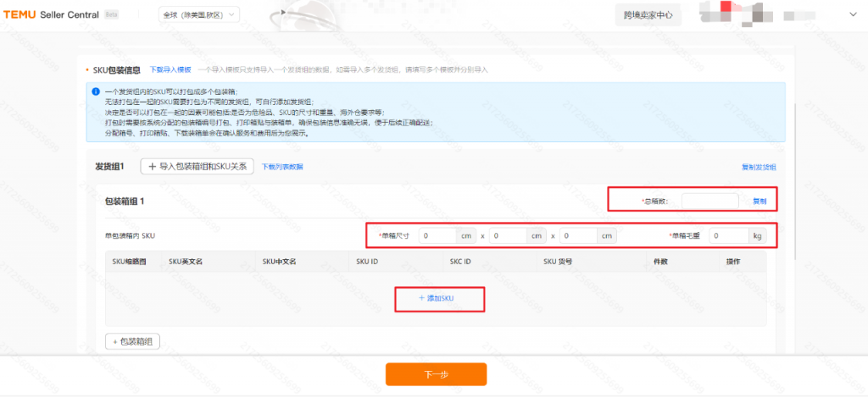Image resolution: width=868 pixels, height=398 pixels.
Task: Click the + 添加SKU link in table
Action: click(x=437, y=298)
